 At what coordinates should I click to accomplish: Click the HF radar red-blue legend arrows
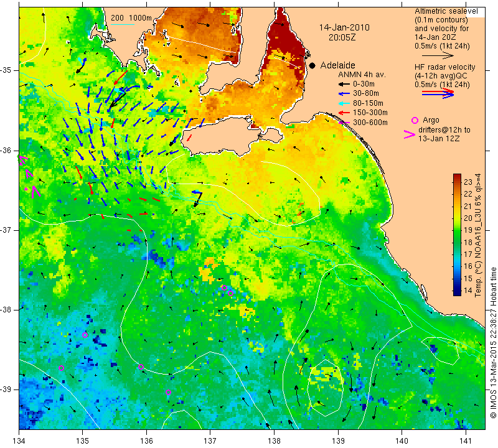(438, 93)
